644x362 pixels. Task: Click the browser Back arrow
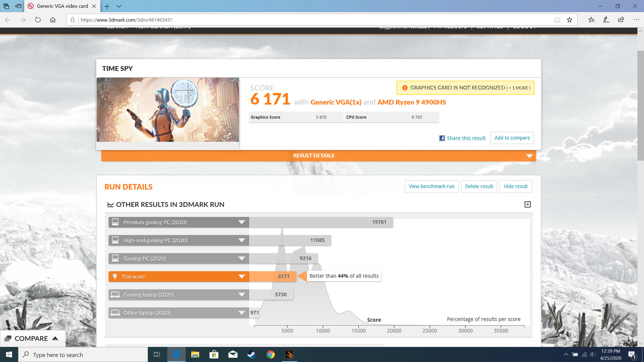pos(8,20)
